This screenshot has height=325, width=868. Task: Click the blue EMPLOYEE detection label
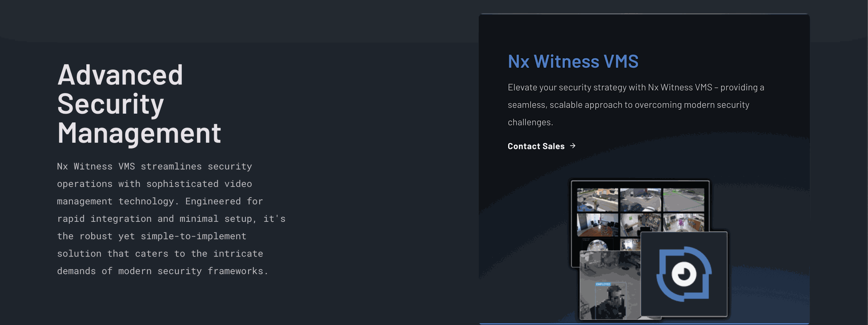(603, 284)
